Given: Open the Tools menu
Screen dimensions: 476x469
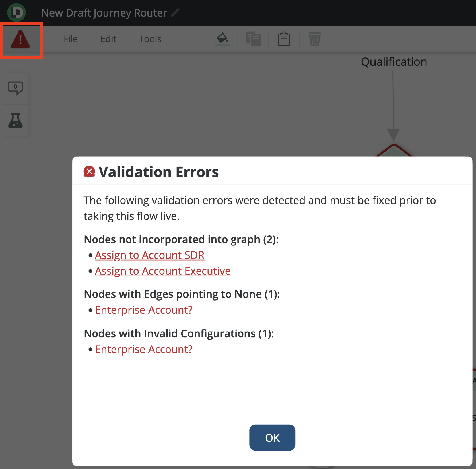Looking at the screenshot, I should point(150,39).
